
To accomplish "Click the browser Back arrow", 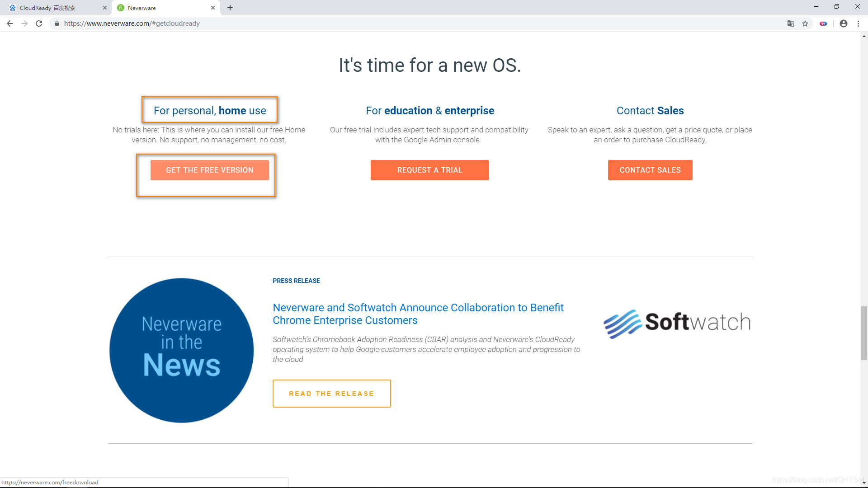I will click(x=10, y=23).
